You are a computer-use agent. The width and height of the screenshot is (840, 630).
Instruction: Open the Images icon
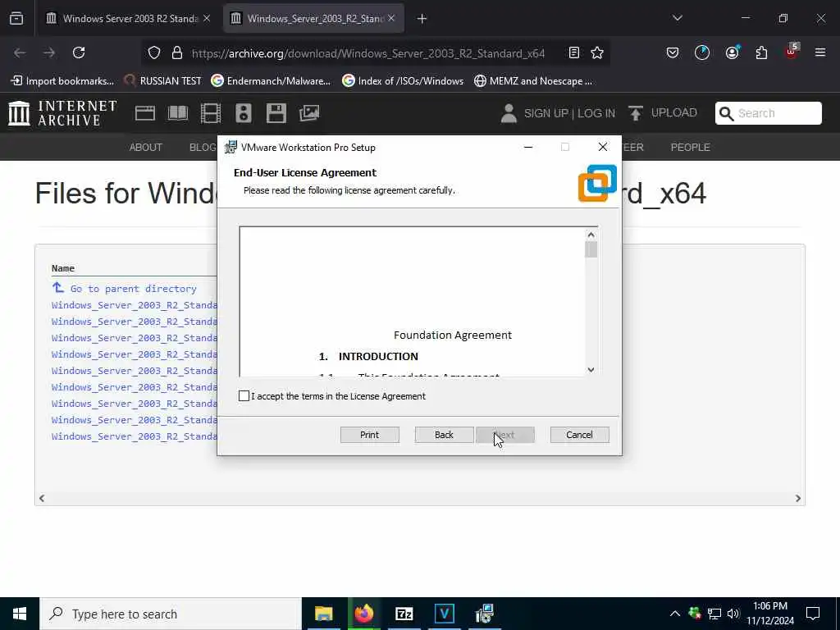click(309, 113)
